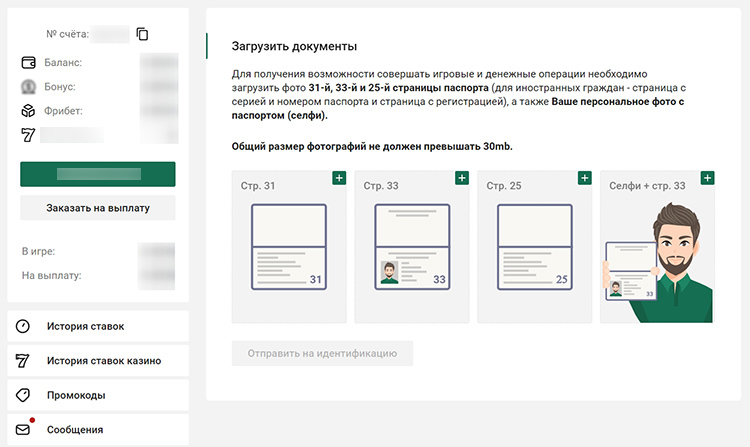Add a file with the plus on Стр. 31
This screenshot has width=750, height=447.
[339, 178]
